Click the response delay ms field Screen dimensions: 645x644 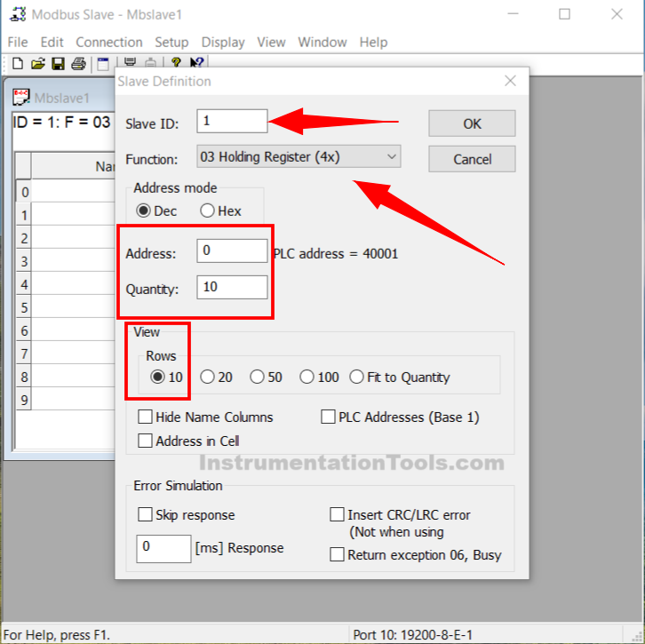(x=163, y=548)
